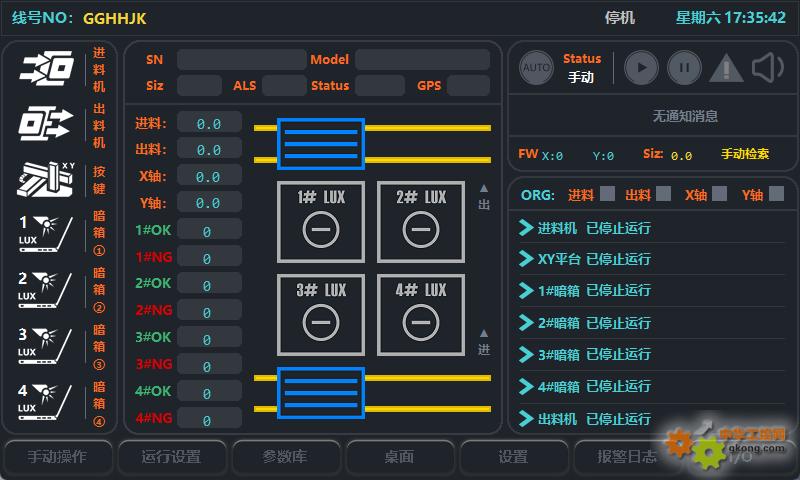Image resolution: width=800 pixels, height=480 pixels.
Task: Click the 无通知消息 notification text
Action: point(685,116)
